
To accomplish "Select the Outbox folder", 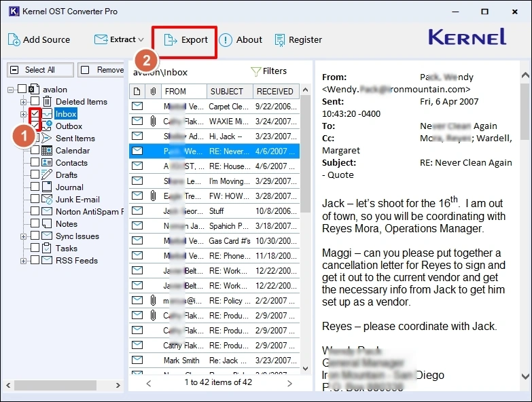I will coord(69,126).
